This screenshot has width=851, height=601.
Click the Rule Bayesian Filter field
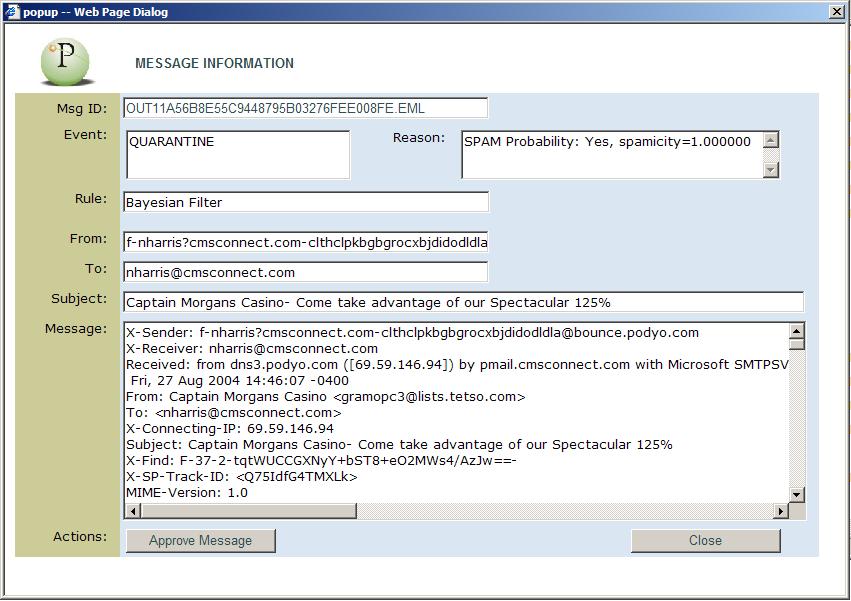coord(306,202)
